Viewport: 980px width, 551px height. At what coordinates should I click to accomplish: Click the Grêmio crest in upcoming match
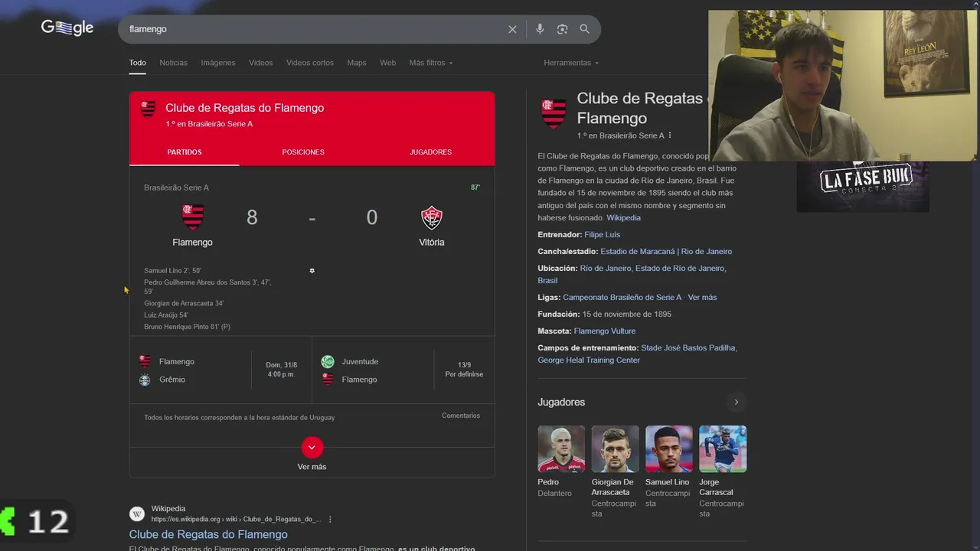pos(145,380)
